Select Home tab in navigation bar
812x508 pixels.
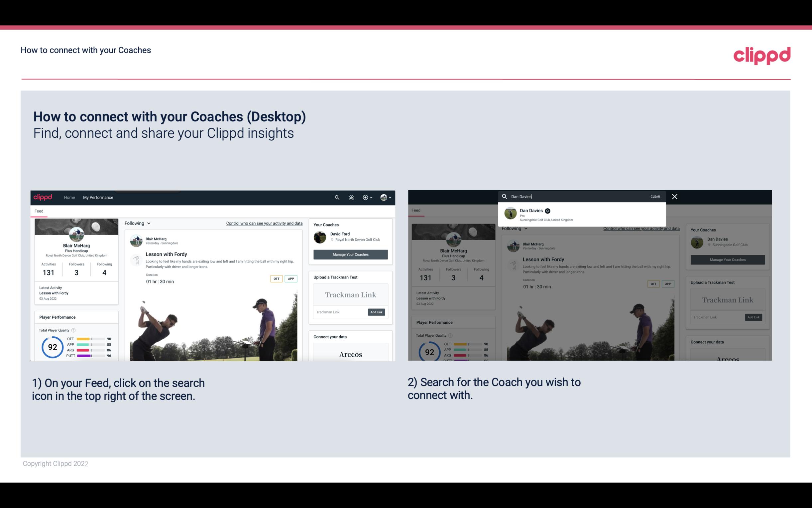[x=69, y=197]
